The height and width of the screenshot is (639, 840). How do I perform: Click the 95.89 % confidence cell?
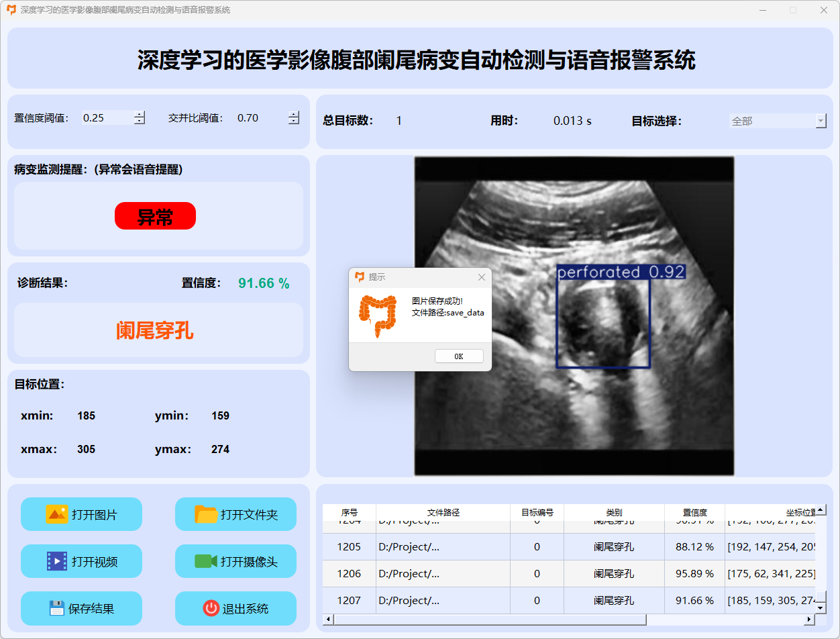pyautogui.click(x=694, y=574)
